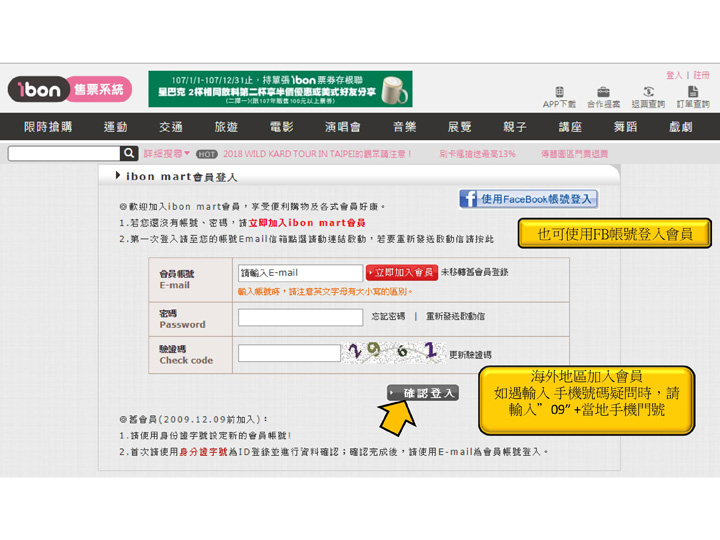Click the 重新發送啟動信 resend activation link
720x540 pixels.
click(x=455, y=316)
